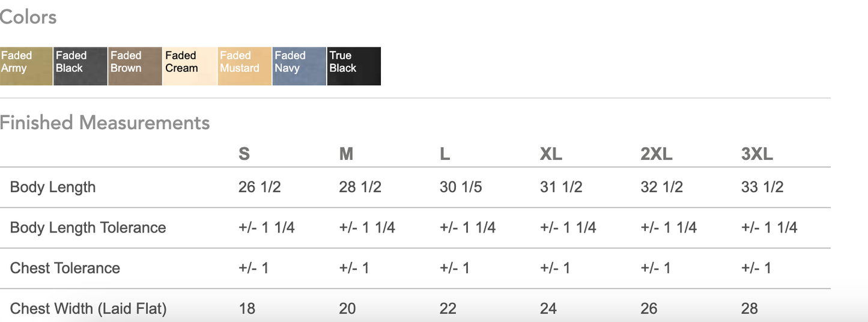Click the Body Length row label

pyautogui.click(x=53, y=187)
